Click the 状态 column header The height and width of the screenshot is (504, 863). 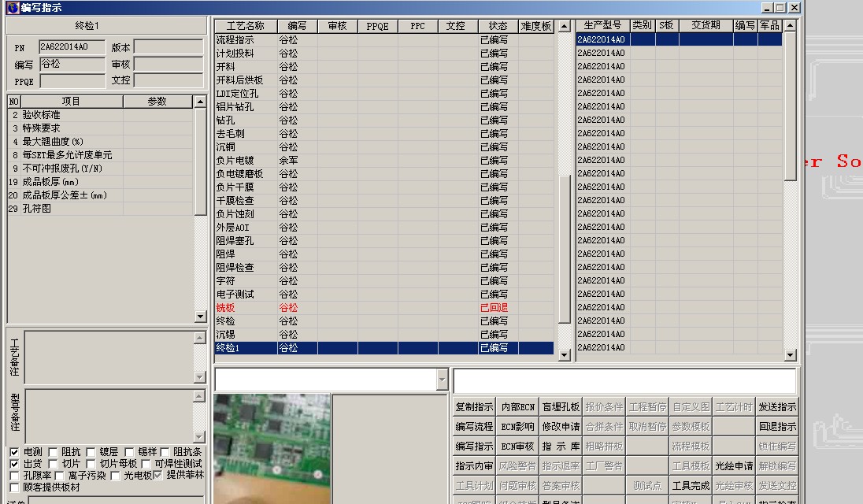click(x=498, y=26)
